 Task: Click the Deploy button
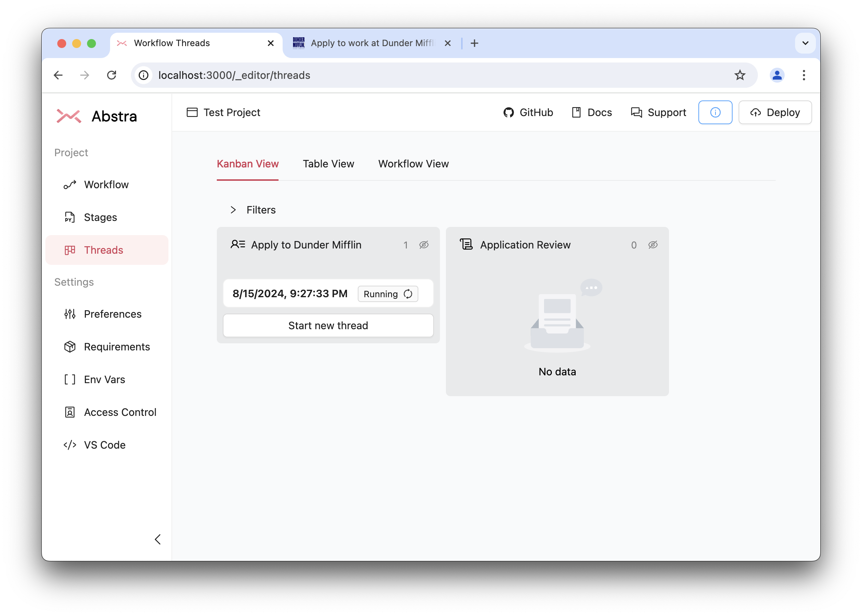point(775,112)
